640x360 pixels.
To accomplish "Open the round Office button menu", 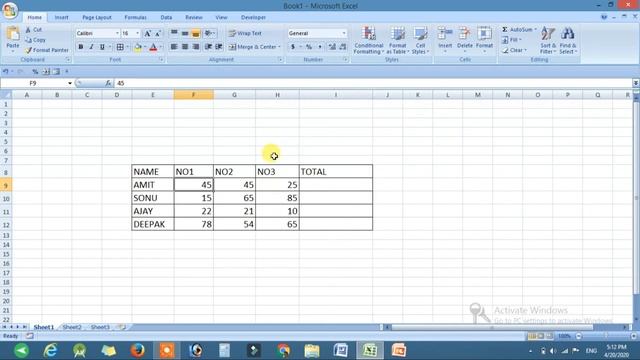I will [x=10, y=10].
